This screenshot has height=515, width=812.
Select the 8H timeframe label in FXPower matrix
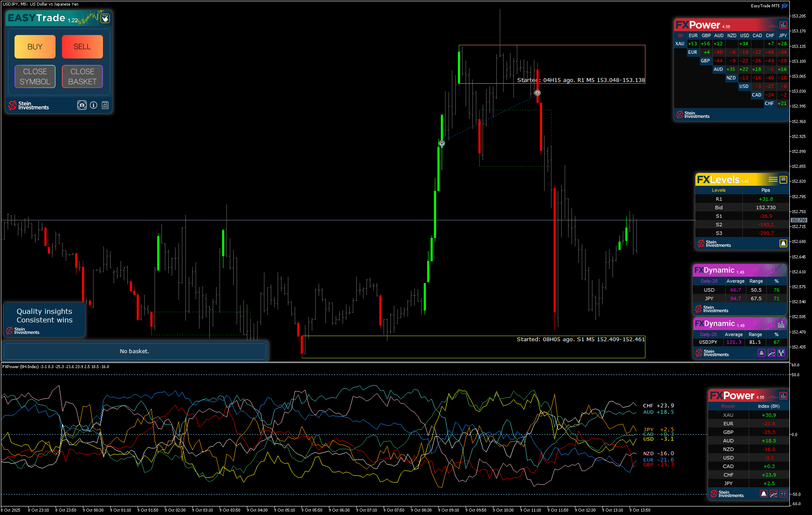tap(680, 36)
